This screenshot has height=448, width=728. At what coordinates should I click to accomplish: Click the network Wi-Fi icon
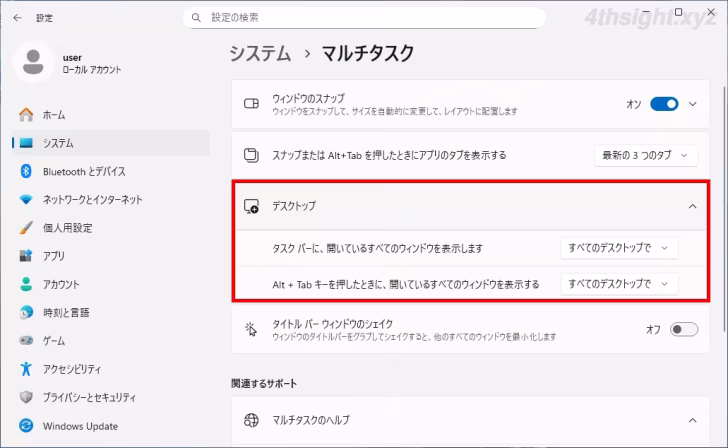coord(26,200)
